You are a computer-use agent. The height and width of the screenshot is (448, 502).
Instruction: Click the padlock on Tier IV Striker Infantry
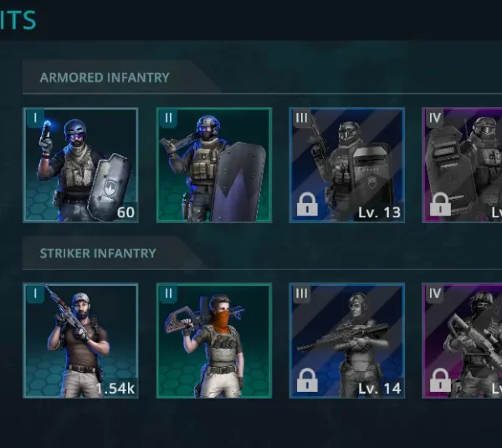(x=440, y=380)
